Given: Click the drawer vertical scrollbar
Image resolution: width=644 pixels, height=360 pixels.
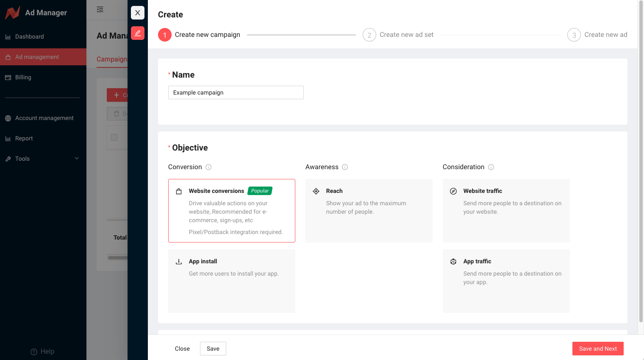Looking at the screenshot, I should pyautogui.click(x=641, y=161).
